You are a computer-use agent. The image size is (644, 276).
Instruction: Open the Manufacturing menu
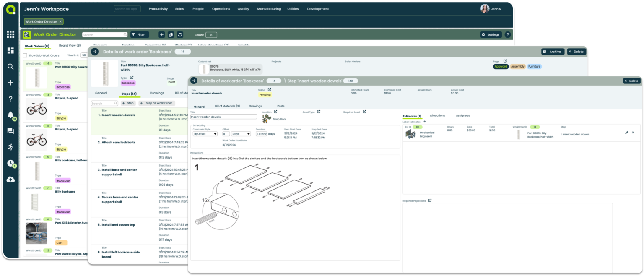click(x=269, y=8)
